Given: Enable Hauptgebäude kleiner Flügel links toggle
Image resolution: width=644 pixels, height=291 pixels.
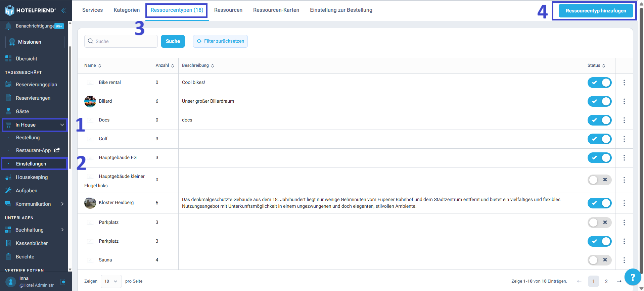Looking at the screenshot, I should [599, 180].
